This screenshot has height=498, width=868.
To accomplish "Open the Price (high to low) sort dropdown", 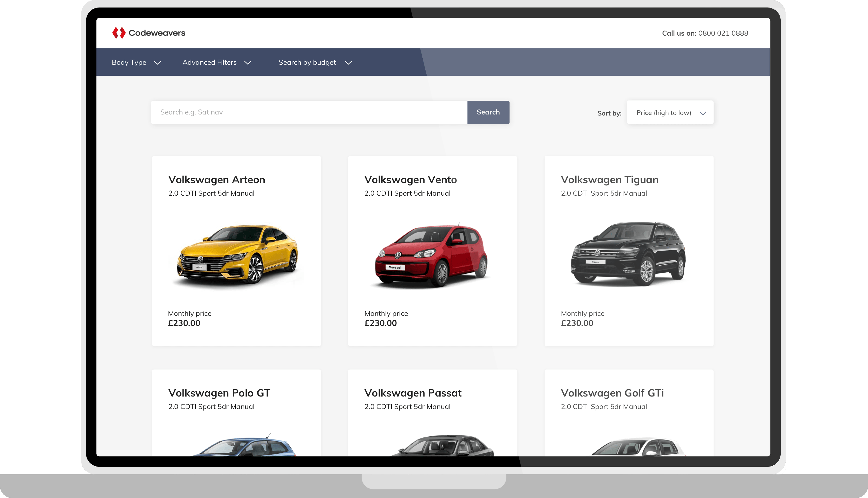I will click(670, 112).
